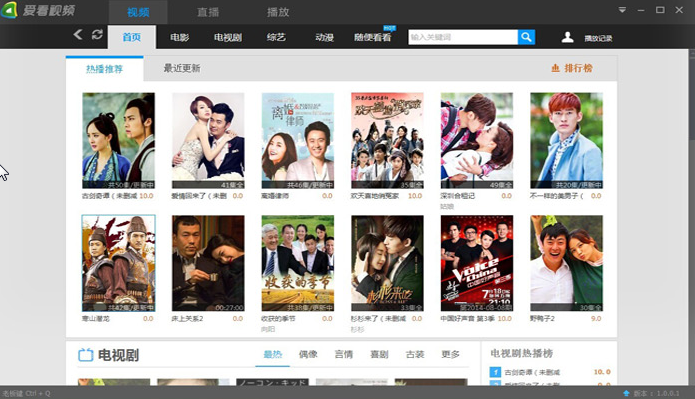Screen dimensions: 695x399
Task: Open the 欢天喜地俏冤家 poster thumbnail
Action: [x=387, y=141]
